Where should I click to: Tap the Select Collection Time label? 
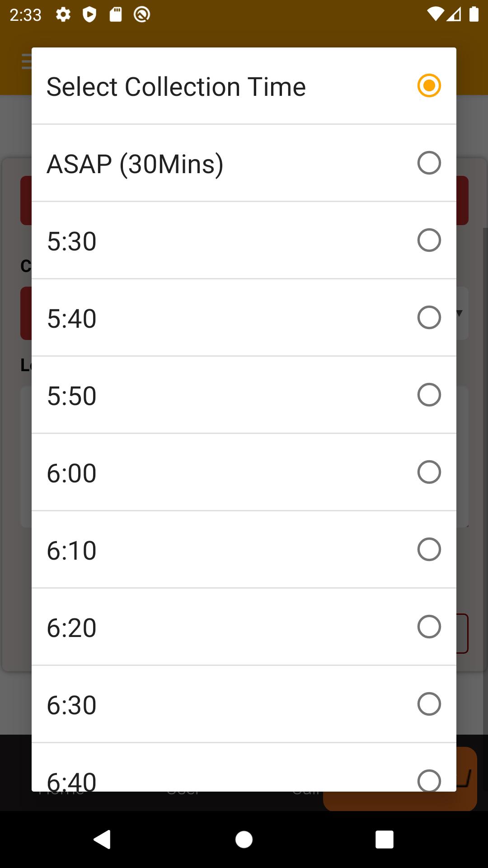[x=176, y=86]
